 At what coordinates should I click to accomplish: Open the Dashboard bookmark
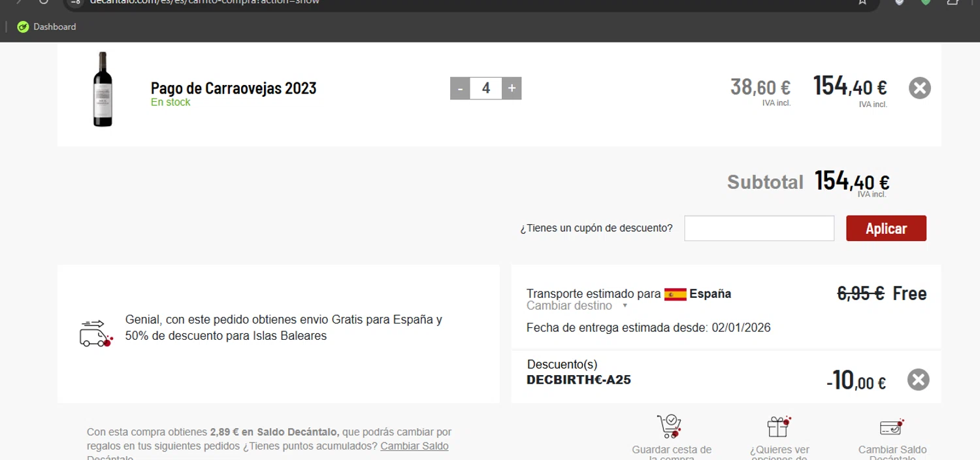click(x=46, y=27)
